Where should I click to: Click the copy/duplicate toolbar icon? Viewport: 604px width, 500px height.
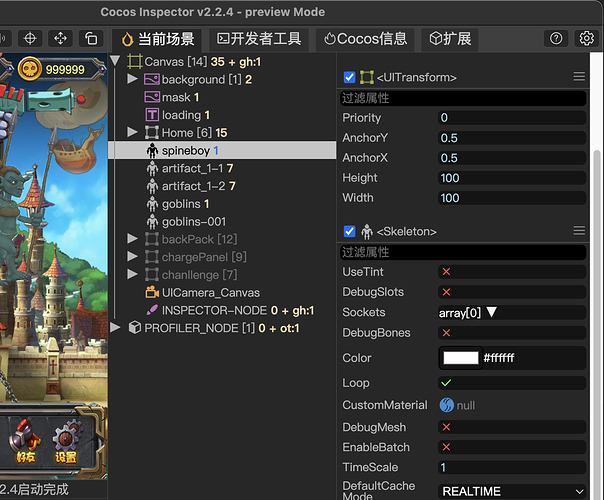91,39
